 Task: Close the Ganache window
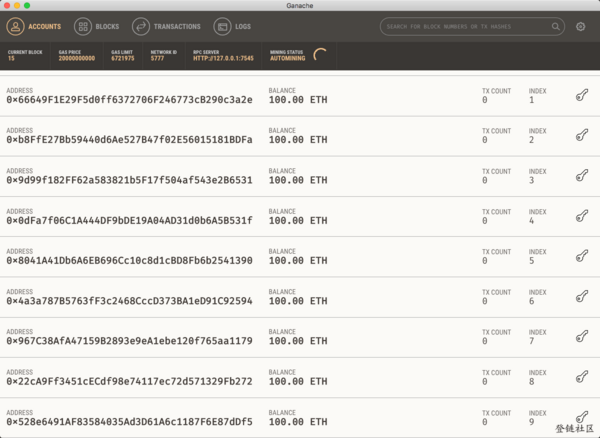point(7,5)
